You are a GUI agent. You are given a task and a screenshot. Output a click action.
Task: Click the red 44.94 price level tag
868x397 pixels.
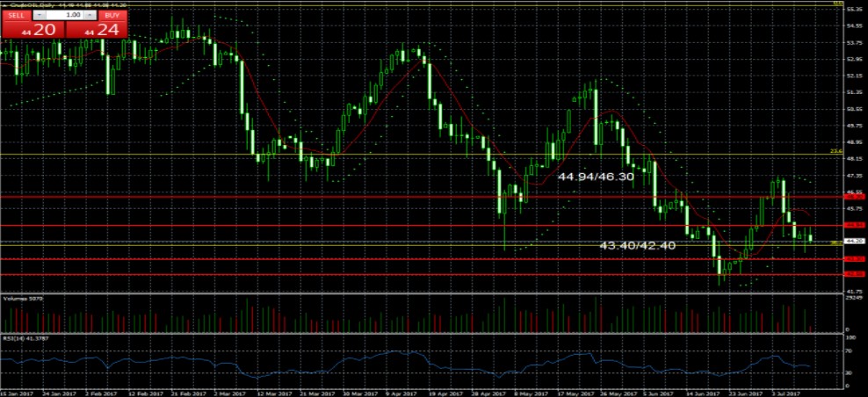(x=855, y=226)
